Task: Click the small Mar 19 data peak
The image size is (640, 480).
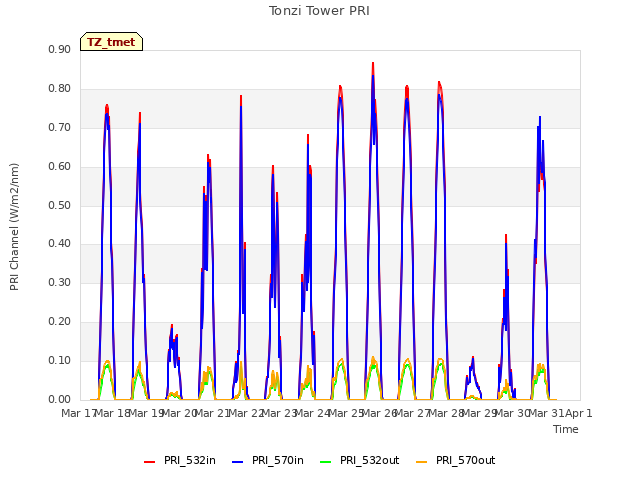Action: coord(172,325)
